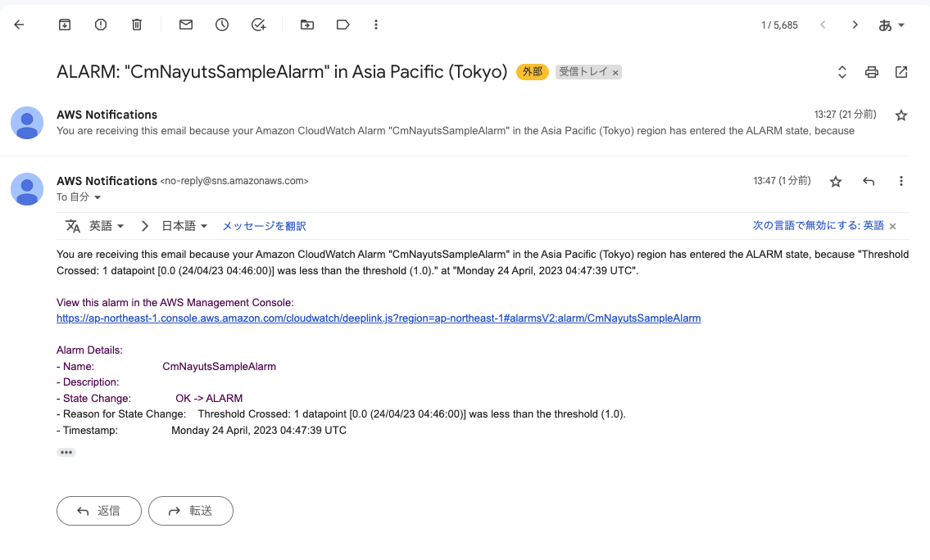
Task: Open the CloudWatch alarm console link
Action: (378, 318)
